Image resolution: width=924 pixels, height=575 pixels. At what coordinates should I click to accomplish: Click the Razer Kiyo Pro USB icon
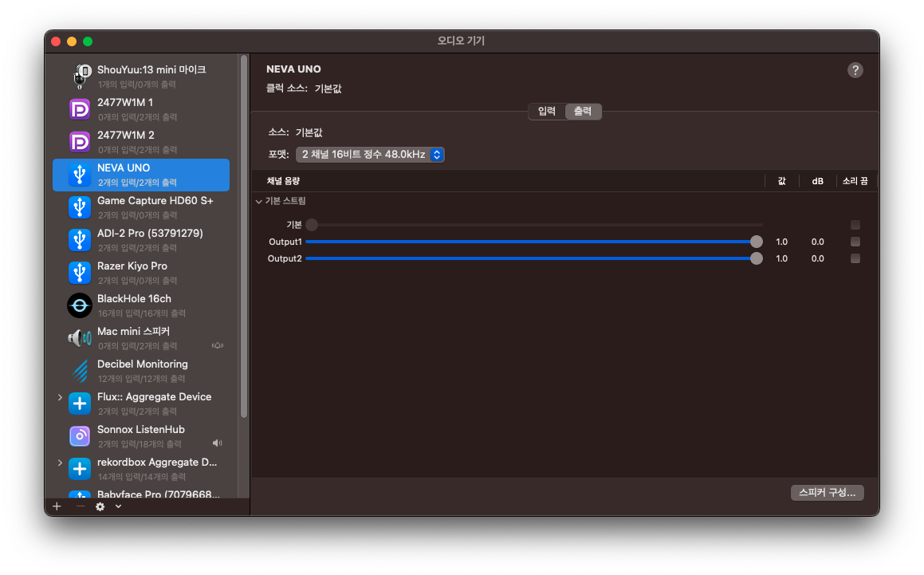[x=80, y=273]
